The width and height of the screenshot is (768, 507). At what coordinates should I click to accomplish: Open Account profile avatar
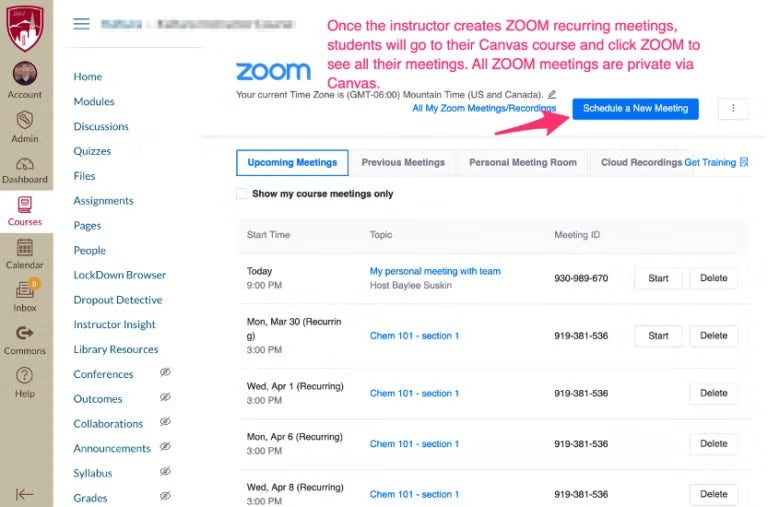(x=24, y=73)
